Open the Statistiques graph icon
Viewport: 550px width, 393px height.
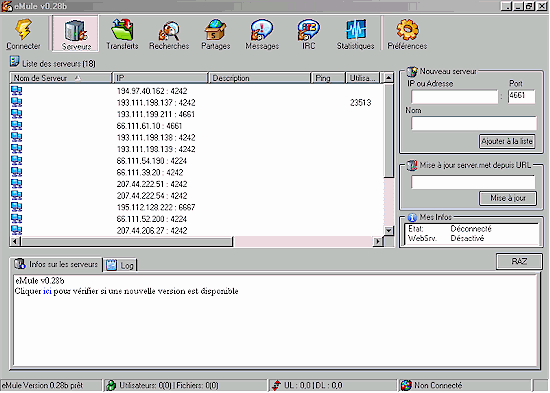(x=355, y=30)
